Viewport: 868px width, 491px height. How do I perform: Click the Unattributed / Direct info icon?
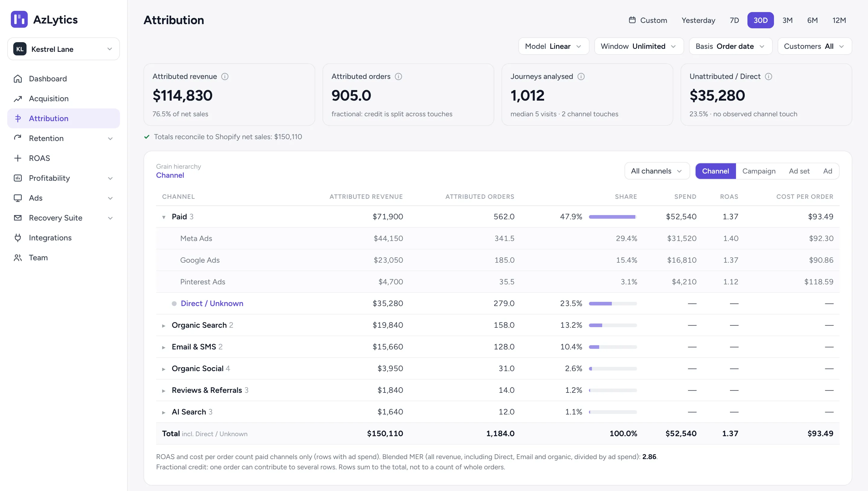tap(769, 77)
